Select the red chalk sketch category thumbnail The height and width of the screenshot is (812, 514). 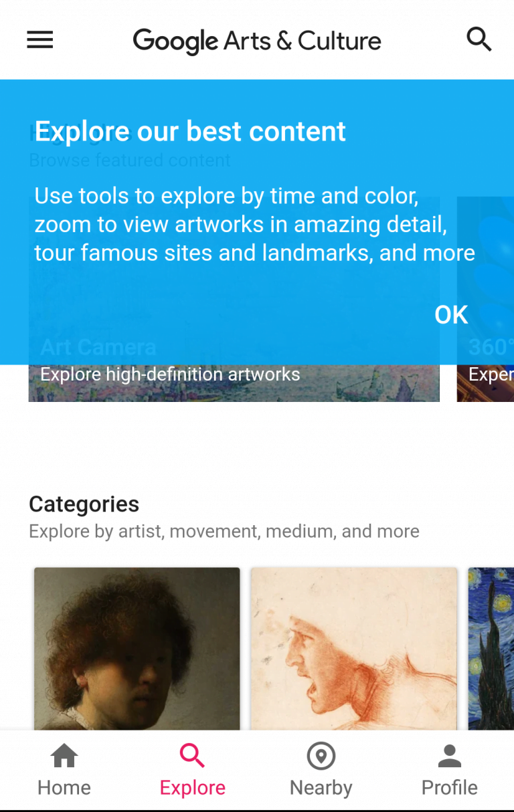[354, 647]
